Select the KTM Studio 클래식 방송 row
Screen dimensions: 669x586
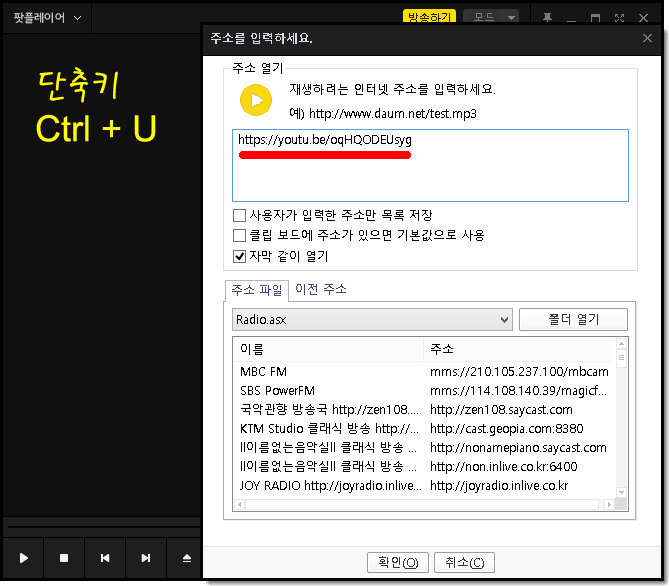coord(425,429)
